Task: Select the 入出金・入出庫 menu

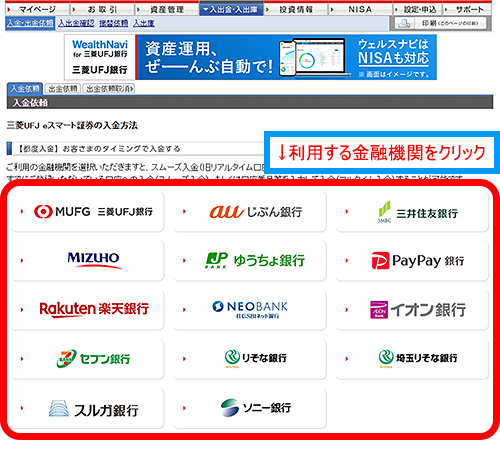Action: click(231, 9)
